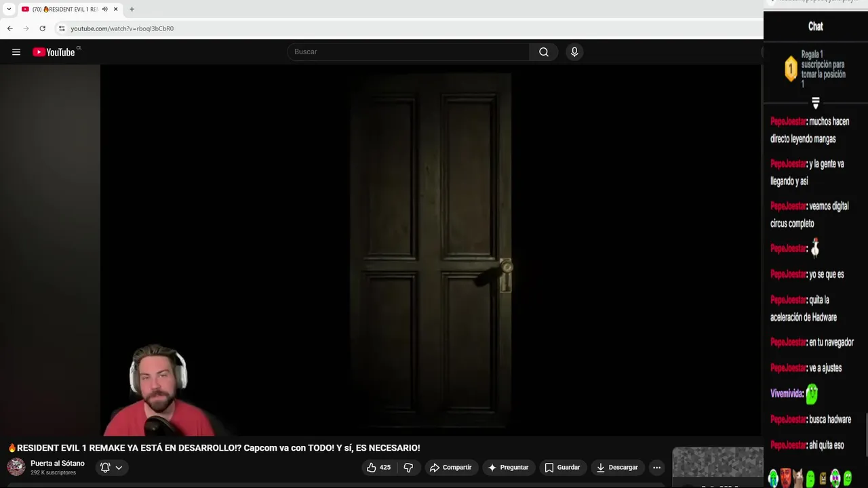The image size is (868, 488).
Task: Click '292 K suscriptores' subscriber count
Action: coord(53,472)
